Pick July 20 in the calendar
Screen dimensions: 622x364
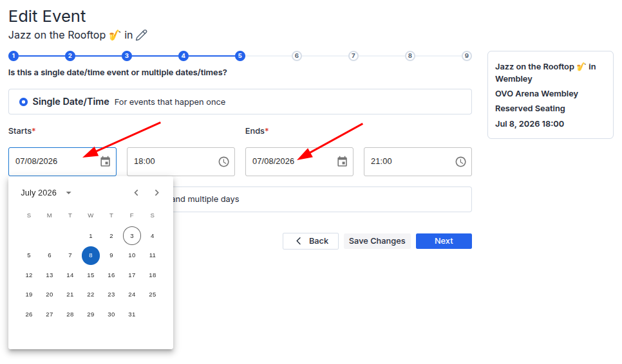[50, 295]
